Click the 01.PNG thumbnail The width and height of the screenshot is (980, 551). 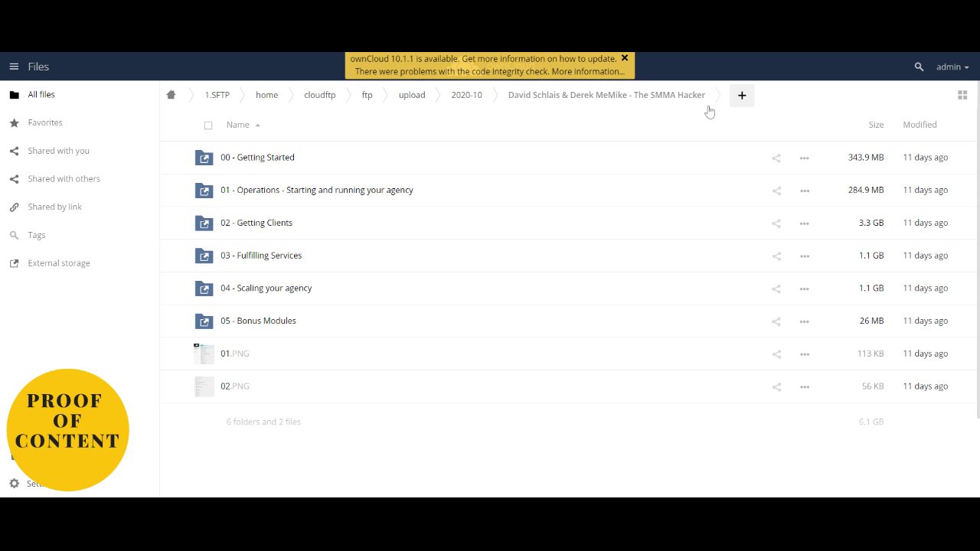click(204, 354)
